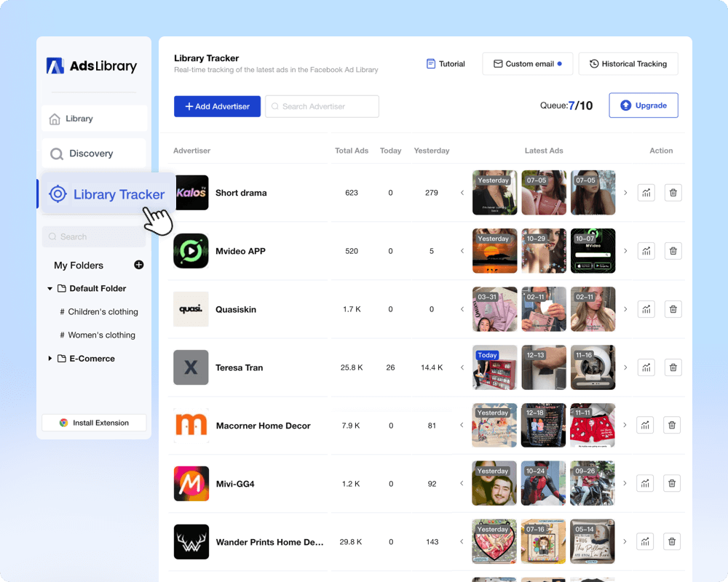Open the Library menu item
The image size is (728, 582).
(94, 119)
